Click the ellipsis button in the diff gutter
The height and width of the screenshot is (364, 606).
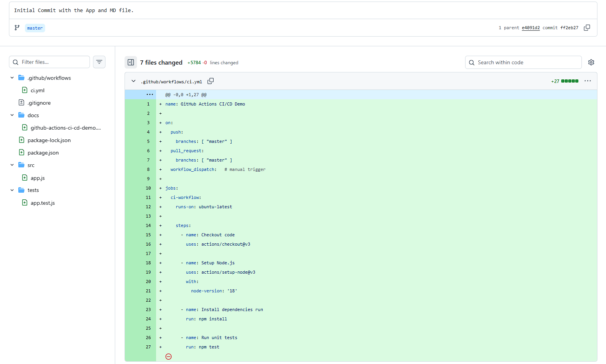pyautogui.click(x=149, y=94)
